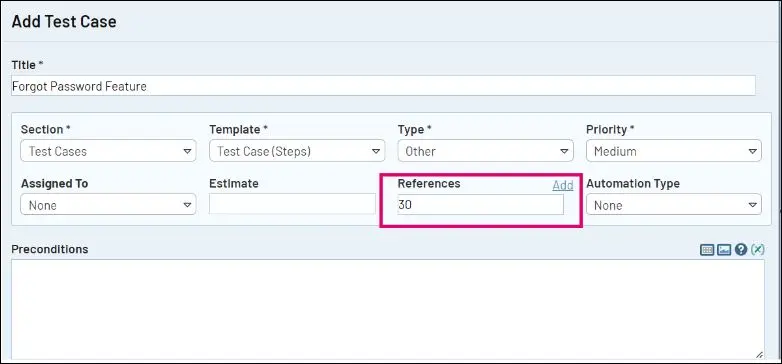The image size is (782, 364).
Task: Click the Estimate label text
Action: [234, 183]
